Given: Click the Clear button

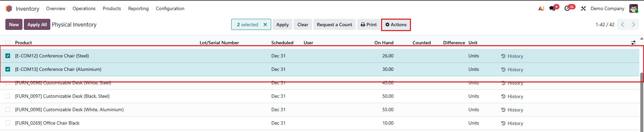Looking at the screenshot, I should (x=303, y=25).
